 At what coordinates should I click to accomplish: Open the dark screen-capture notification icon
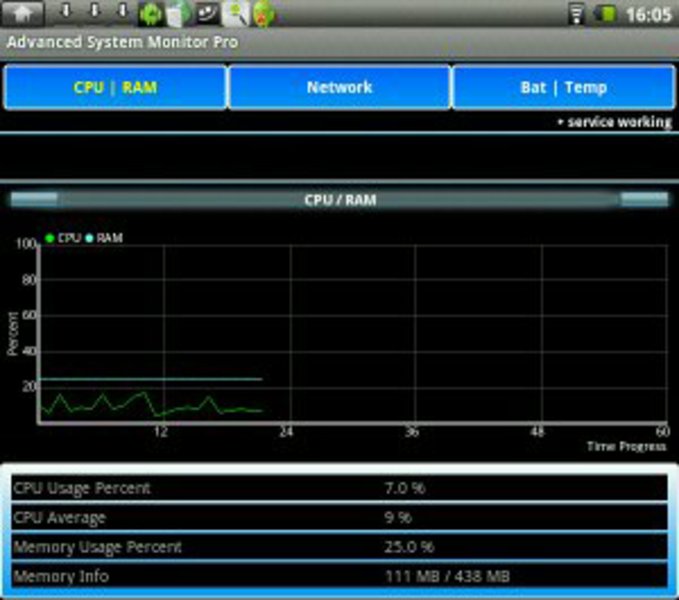(207, 13)
